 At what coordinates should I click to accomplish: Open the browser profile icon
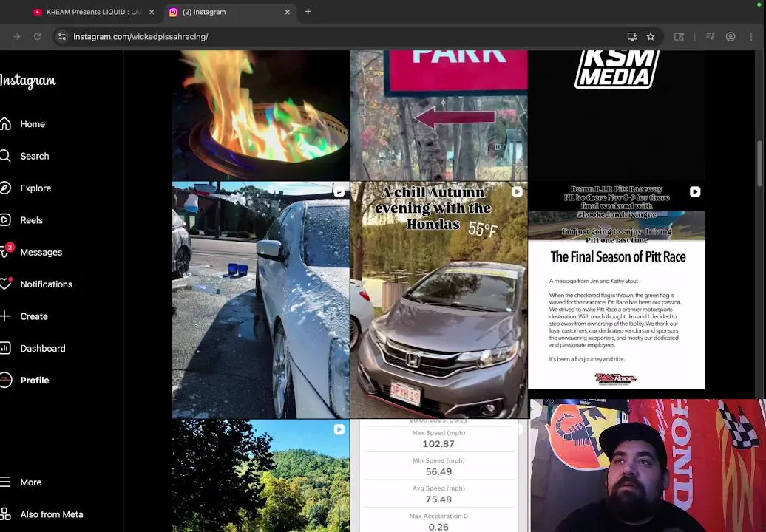[731, 37]
